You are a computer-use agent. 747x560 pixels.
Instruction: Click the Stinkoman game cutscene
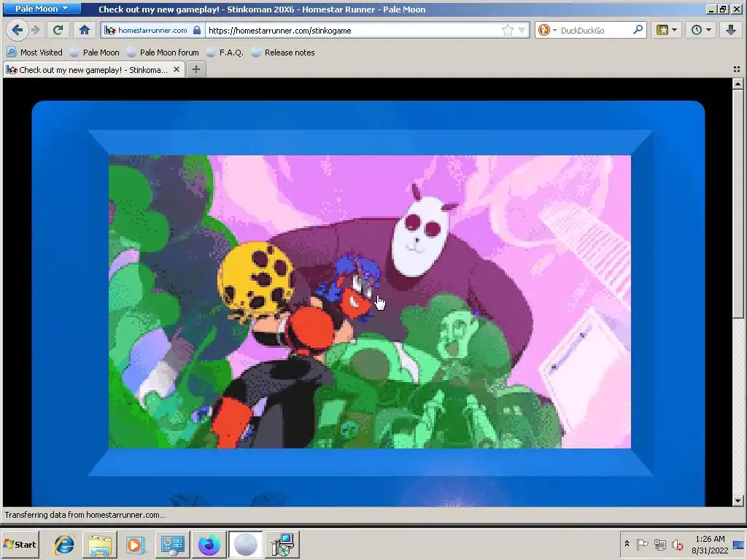(370, 301)
